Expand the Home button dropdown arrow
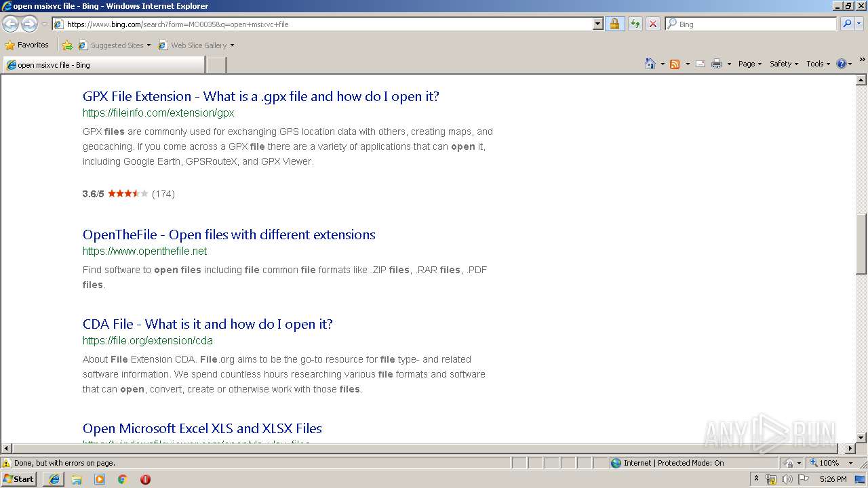 click(663, 64)
